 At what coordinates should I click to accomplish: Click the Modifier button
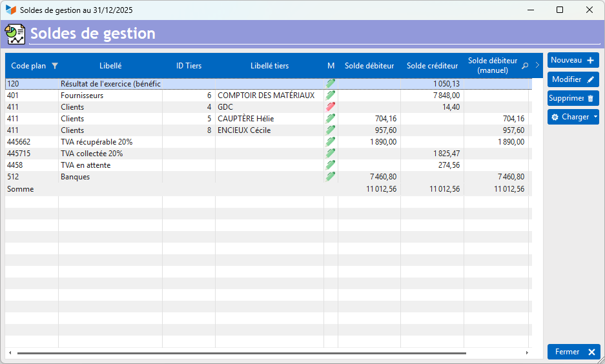[573, 79]
